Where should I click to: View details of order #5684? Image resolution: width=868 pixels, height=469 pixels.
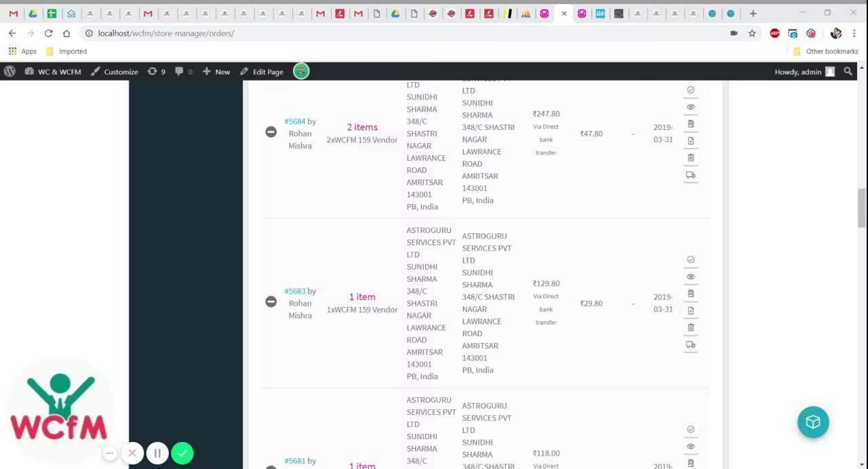click(x=690, y=107)
